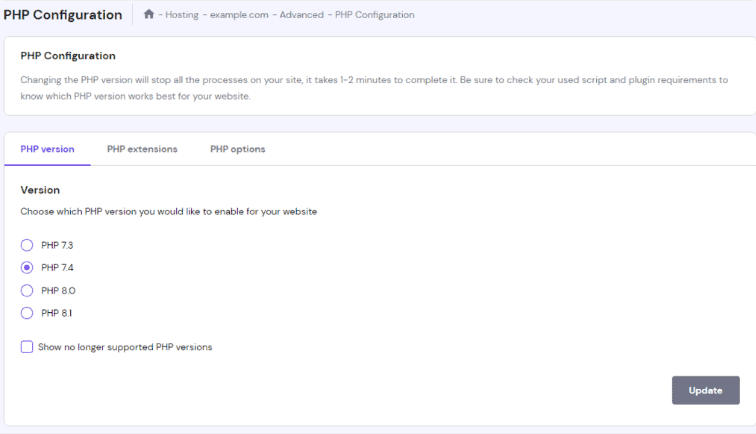Switch to the PHP version tab

coord(47,149)
